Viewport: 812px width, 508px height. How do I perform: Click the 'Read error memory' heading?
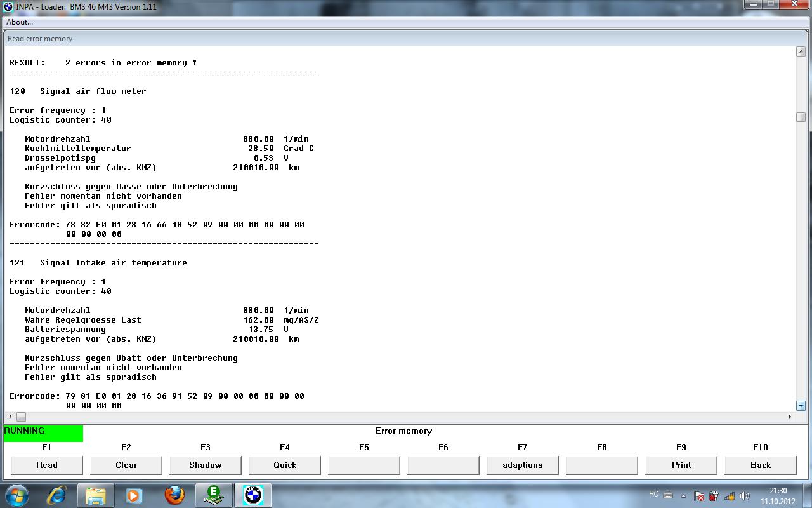(x=40, y=39)
